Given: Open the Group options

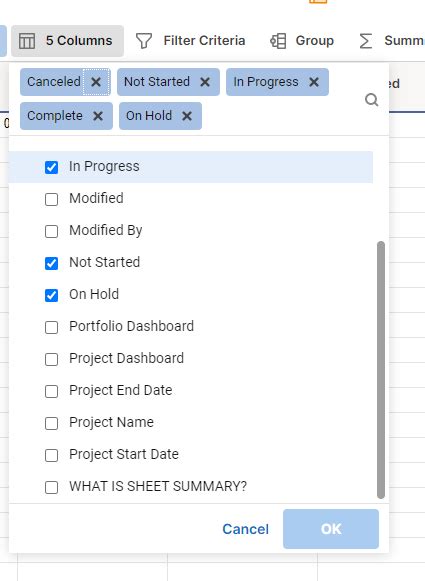Looking at the screenshot, I should click(302, 41).
